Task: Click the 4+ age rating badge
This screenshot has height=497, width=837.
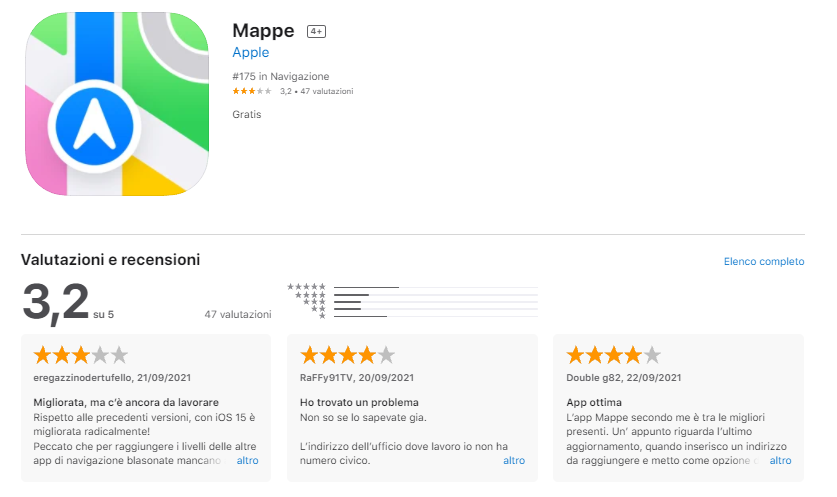Action: (316, 31)
